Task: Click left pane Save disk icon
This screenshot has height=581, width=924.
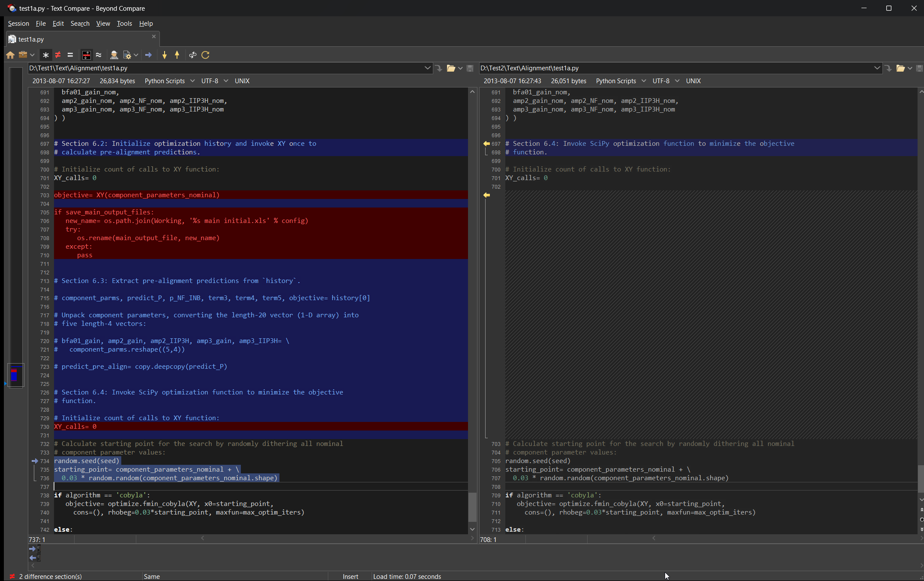Action: tap(470, 68)
